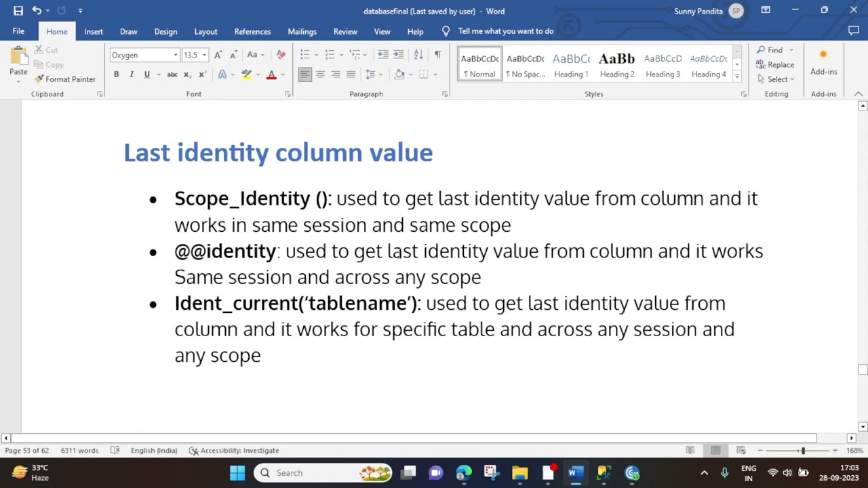Expand the Styles gallery more arrow
This screenshot has width=868, height=488.
click(x=737, y=77)
